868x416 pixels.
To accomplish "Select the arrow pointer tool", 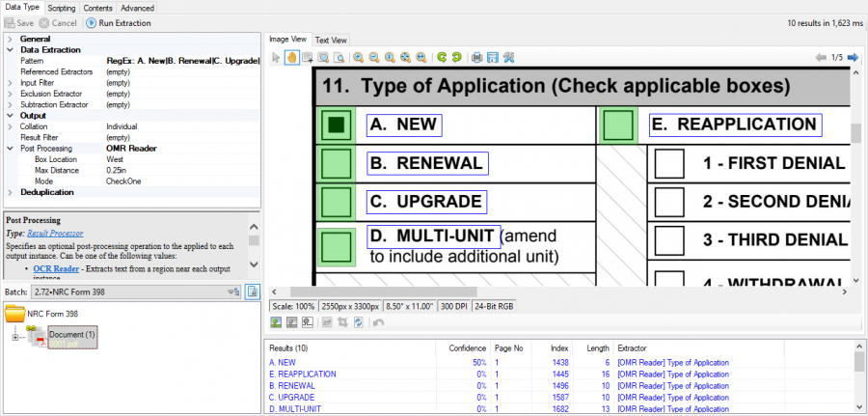I will [276, 58].
